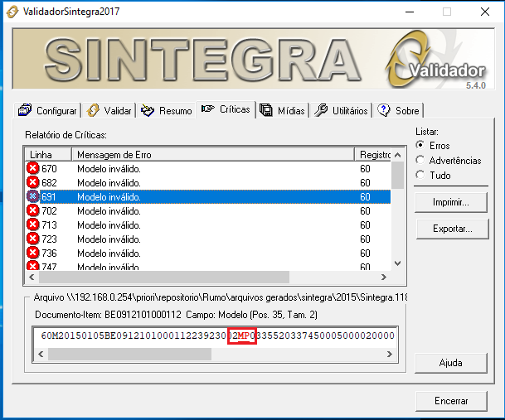Select row 713 Modelo inválido message
The width and height of the screenshot is (505, 420).
pos(109,225)
